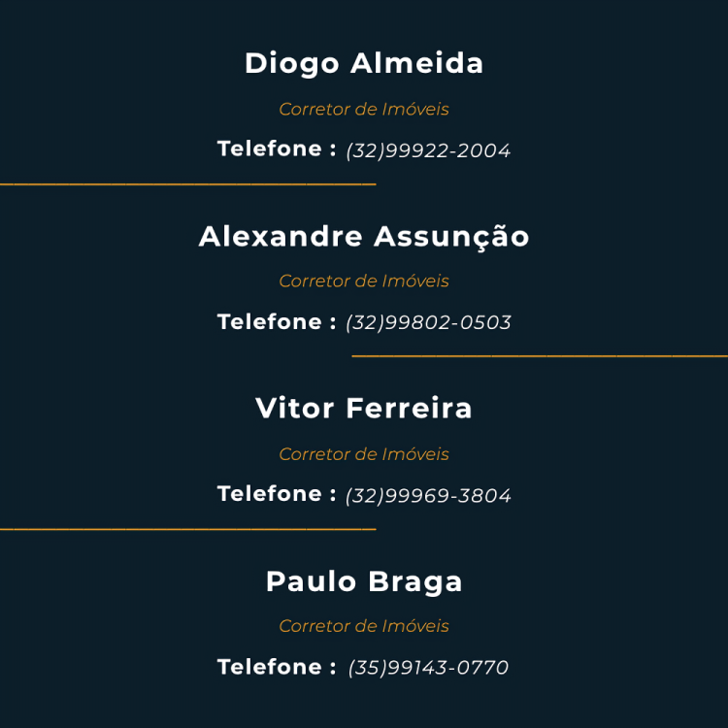Click the gold divider line below Vitor's phone
Screen dimensions: 728x728
187,529
